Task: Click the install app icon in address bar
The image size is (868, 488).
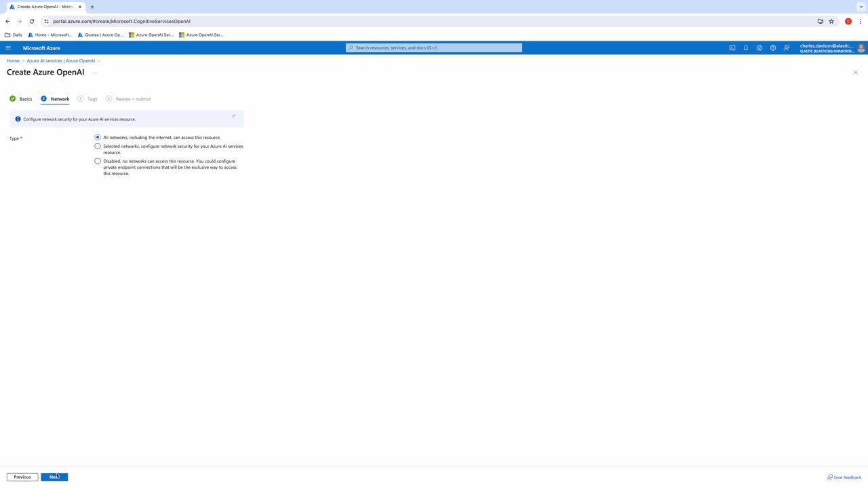Action: [x=821, y=21]
